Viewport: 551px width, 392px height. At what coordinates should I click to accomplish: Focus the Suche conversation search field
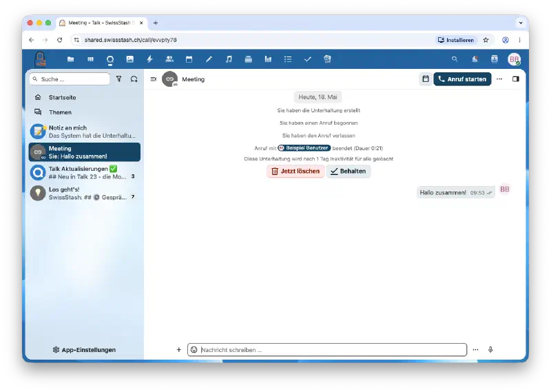click(70, 79)
